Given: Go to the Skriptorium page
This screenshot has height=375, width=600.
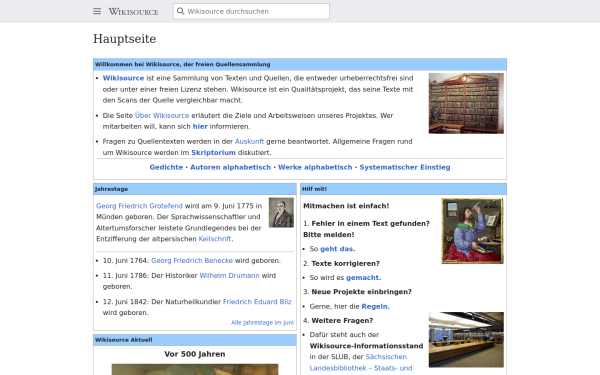Looking at the screenshot, I should coord(214,153).
